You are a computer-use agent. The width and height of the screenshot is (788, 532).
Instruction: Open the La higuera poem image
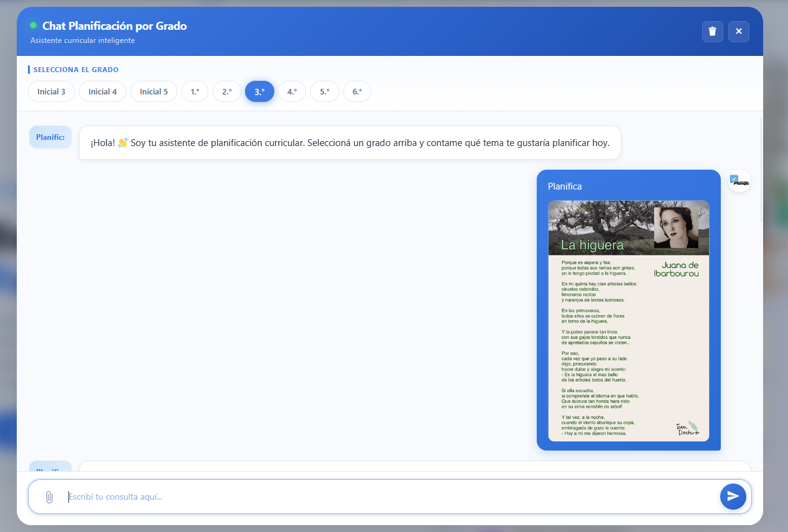tap(628, 321)
